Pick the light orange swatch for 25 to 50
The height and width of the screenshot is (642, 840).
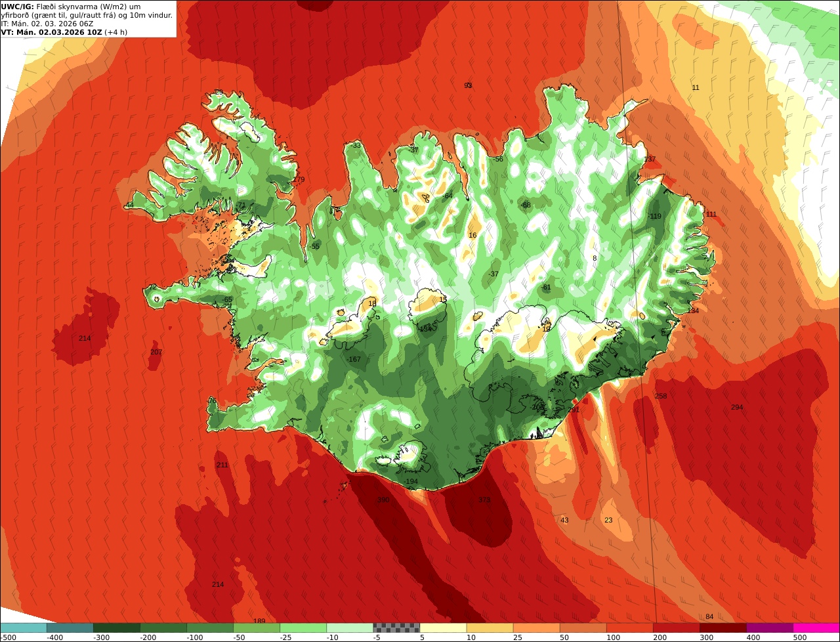pos(536,628)
